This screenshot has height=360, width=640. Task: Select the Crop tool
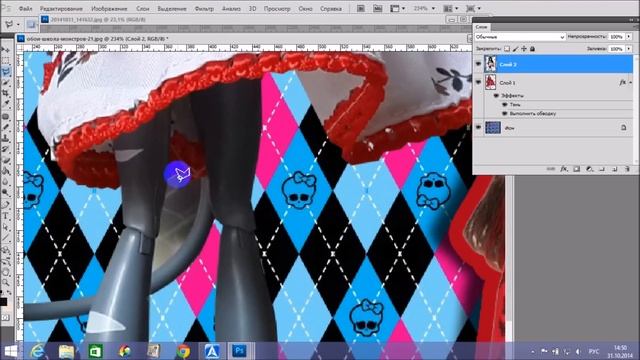tap(6, 93)
